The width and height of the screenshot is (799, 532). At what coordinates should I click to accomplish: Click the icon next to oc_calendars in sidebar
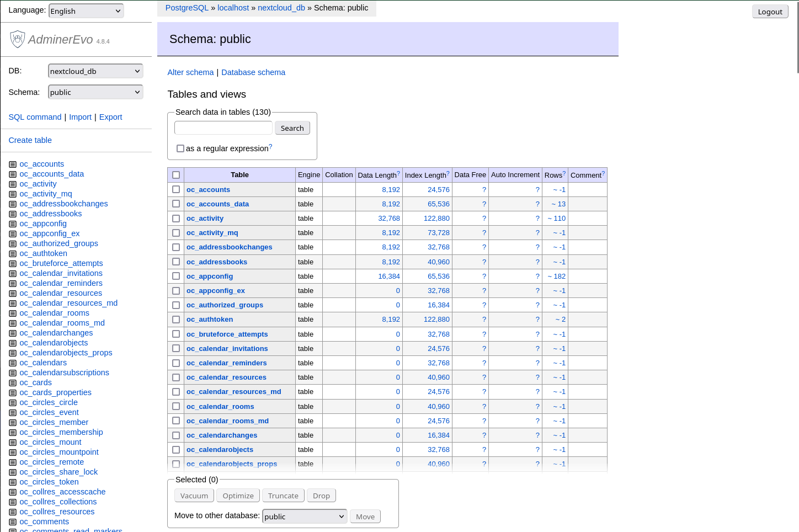tap(13, 363)
